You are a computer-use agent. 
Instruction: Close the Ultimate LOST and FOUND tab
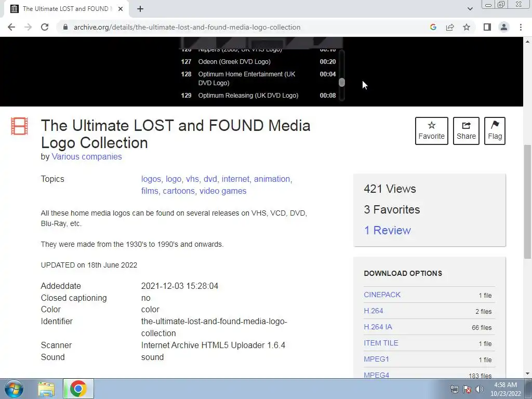point(121,9)
